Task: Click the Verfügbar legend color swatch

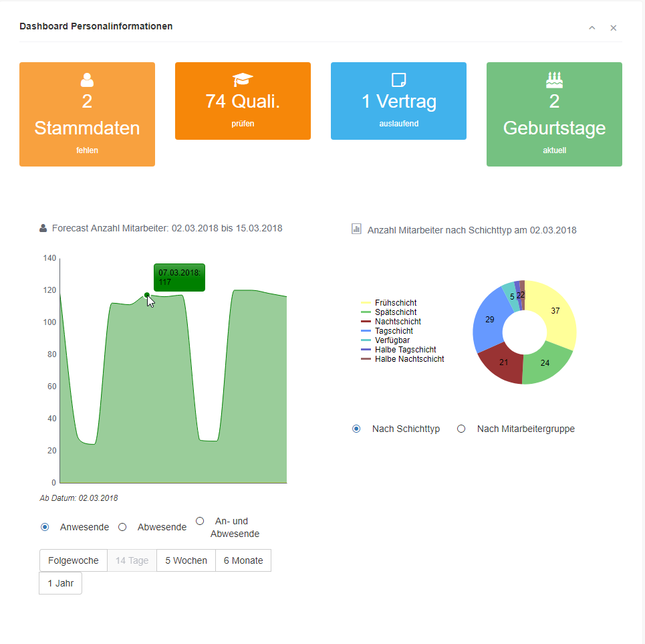Action: (x=366, y=340)
